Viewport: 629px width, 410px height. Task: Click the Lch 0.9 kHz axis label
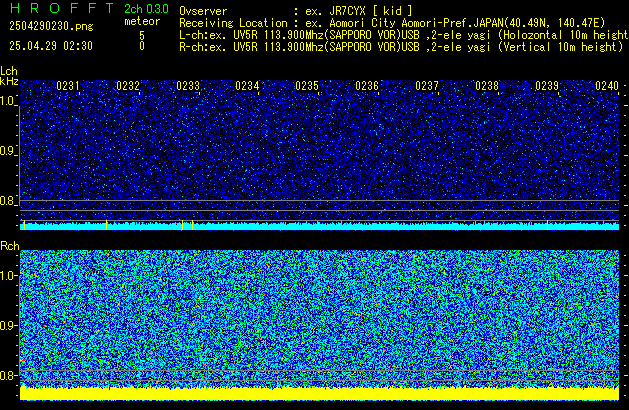[7, 151]
